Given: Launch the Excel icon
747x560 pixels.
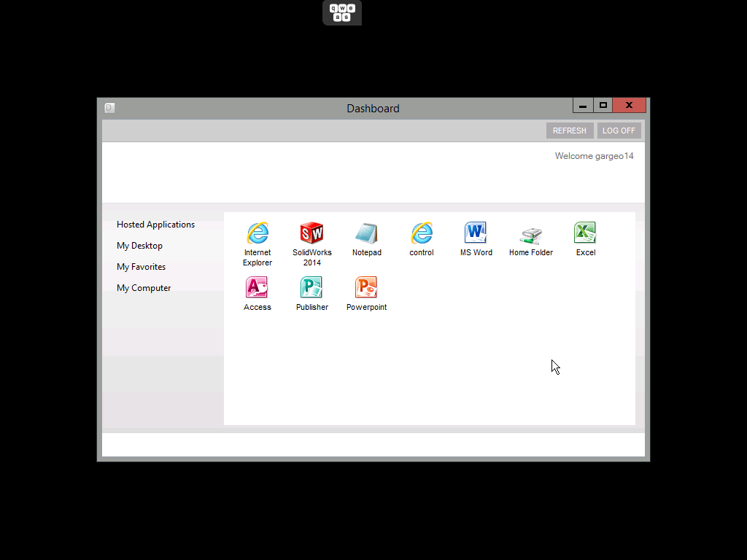Looking at the screenshot, I should pyautogui.click(x=586, y=233).
